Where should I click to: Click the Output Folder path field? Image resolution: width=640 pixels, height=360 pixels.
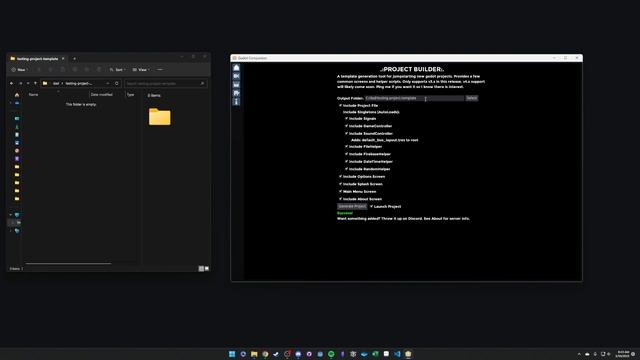tap(414, 98)
